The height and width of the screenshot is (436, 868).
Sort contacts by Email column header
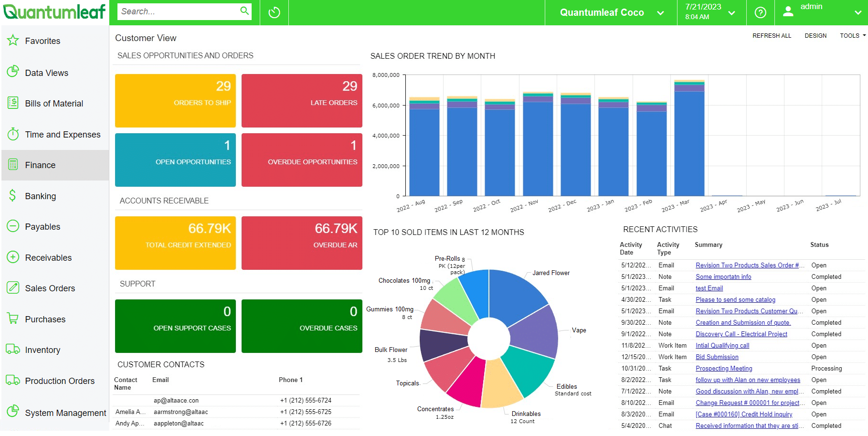(160, 380)
